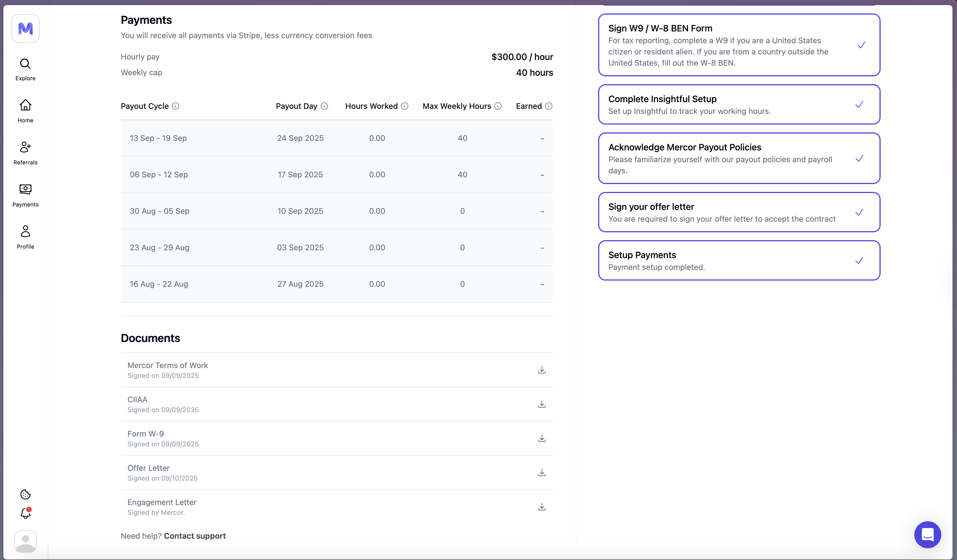
Task: Click checkmark on offer letter card
Action: pyautogui.click(x=859, y=212)
